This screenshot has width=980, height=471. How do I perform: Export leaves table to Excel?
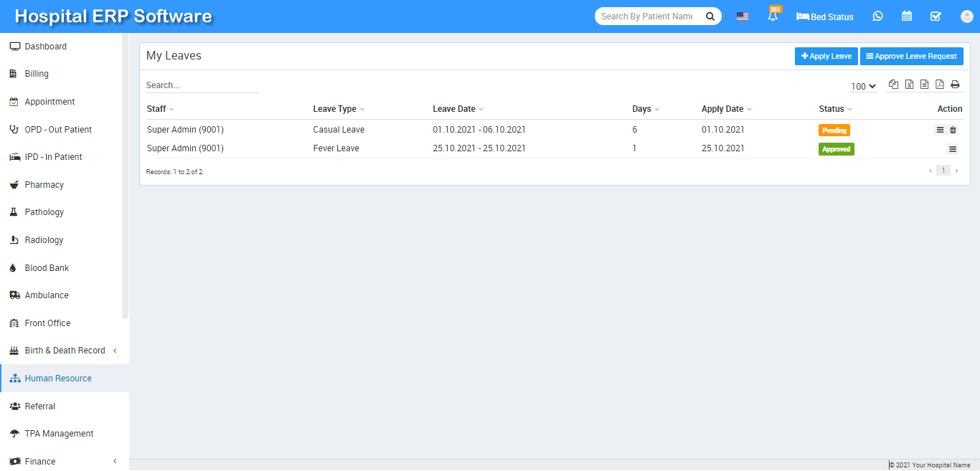coord(909,85)
